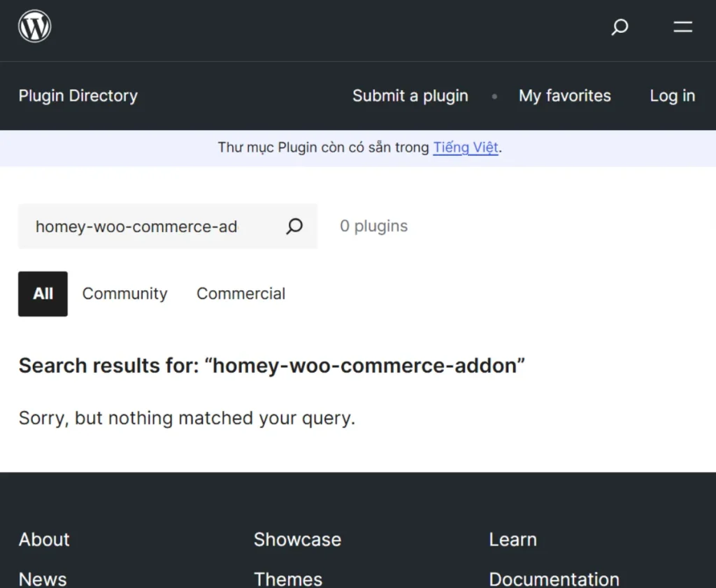Select the Commercial filter tab
This screenshot has height=588, width=716.
click(x=241, y=294)
